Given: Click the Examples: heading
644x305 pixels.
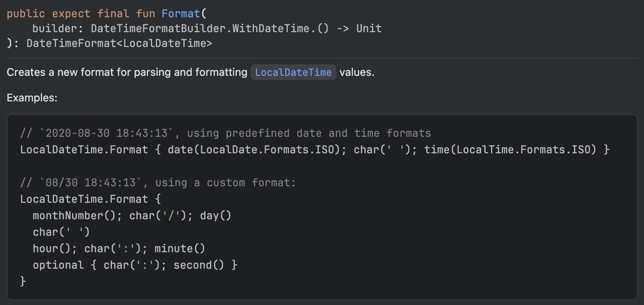Looking at the screenshot, I should [x=32, y=98].
